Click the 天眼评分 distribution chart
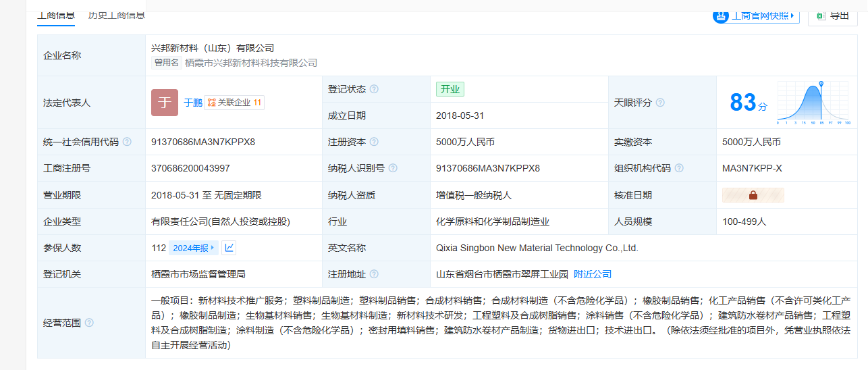The height and width of the screenshot is (370, 868). tap(813, 103)
